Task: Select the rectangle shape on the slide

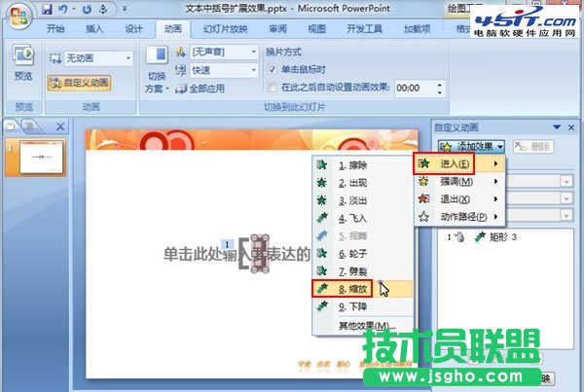Action: pyautogui.click(x=260, y=254)
